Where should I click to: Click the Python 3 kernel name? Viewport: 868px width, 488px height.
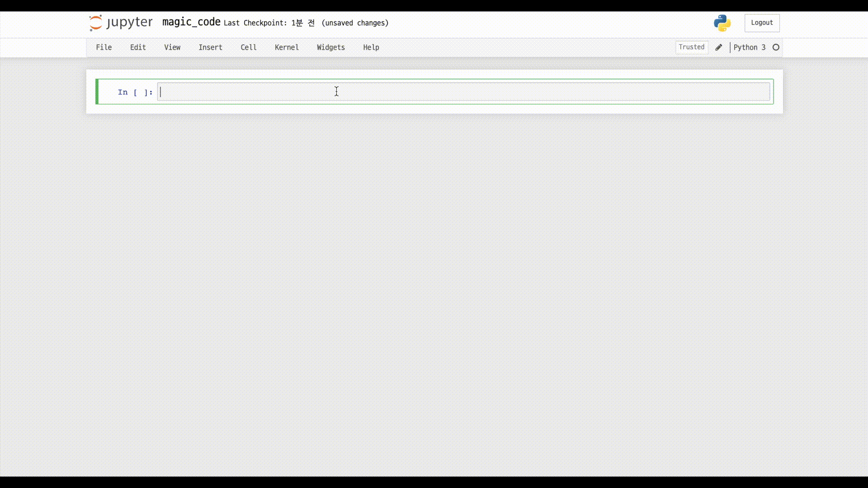pyautogui.click(x=749, y=47)
